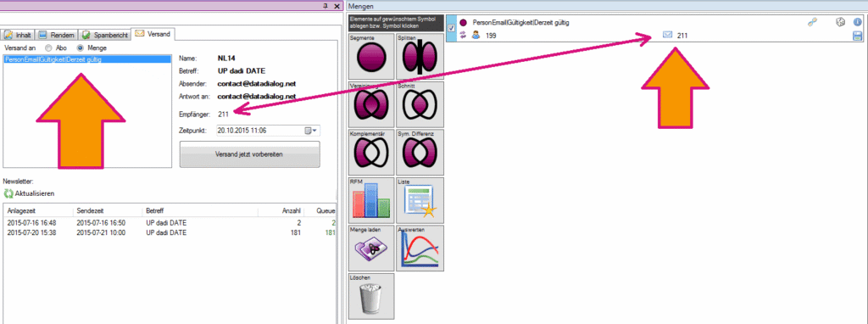The width and height of the screenshot is (868, 324).
Task: Click the Schnitt intersection symbol
Action: 420,104
